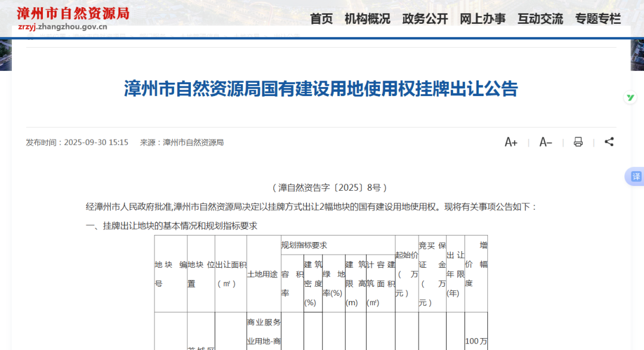Click the document number 漳自然资告字〔2025〕8号
This screenshot has width=644, height=350.
click(330, 187)
